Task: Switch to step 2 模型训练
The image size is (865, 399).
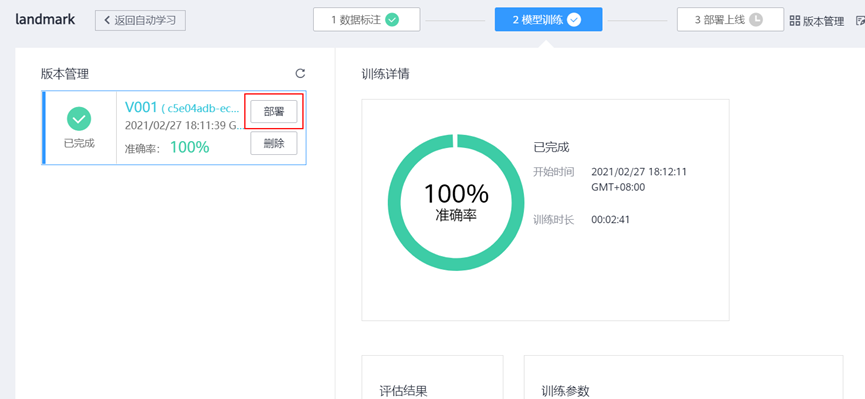Action: [x=548, y=20]
